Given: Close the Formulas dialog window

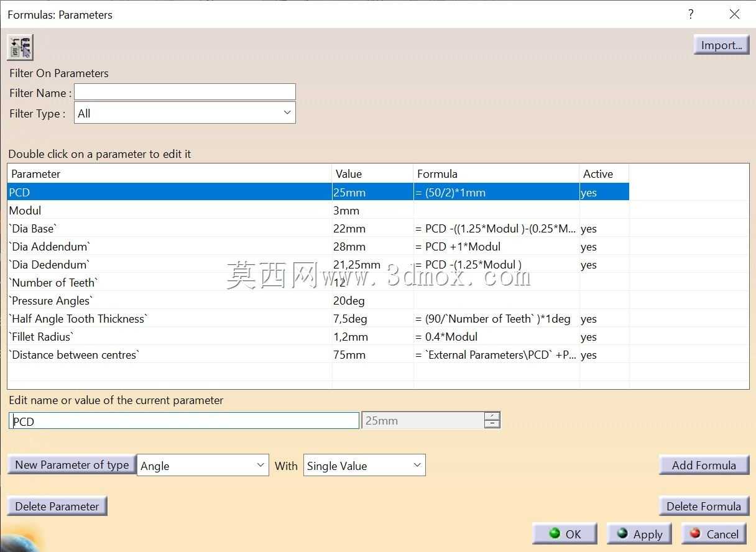Looking at the screenshot, I should coord(734,14).
